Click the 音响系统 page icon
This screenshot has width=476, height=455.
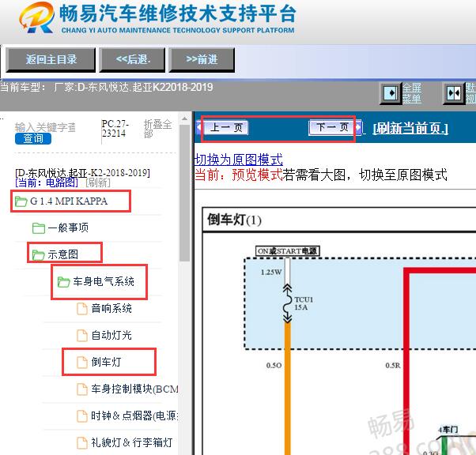pos(82,309)
